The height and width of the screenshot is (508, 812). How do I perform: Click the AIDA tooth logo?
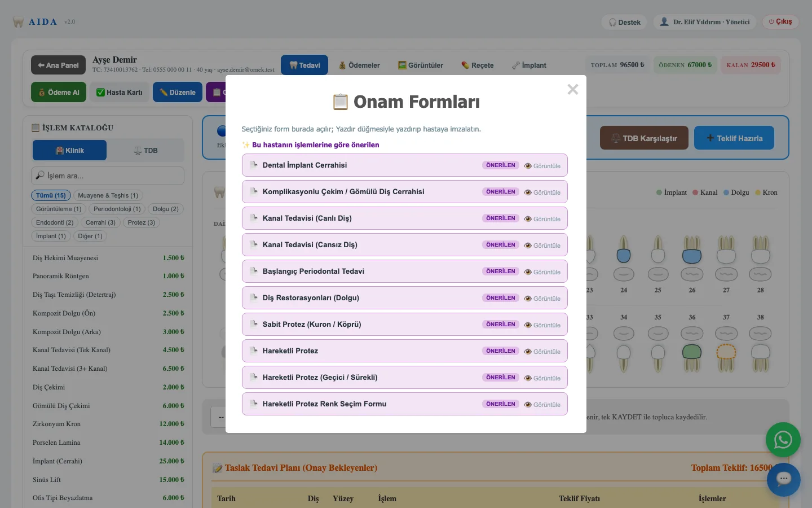click(18, 22)
